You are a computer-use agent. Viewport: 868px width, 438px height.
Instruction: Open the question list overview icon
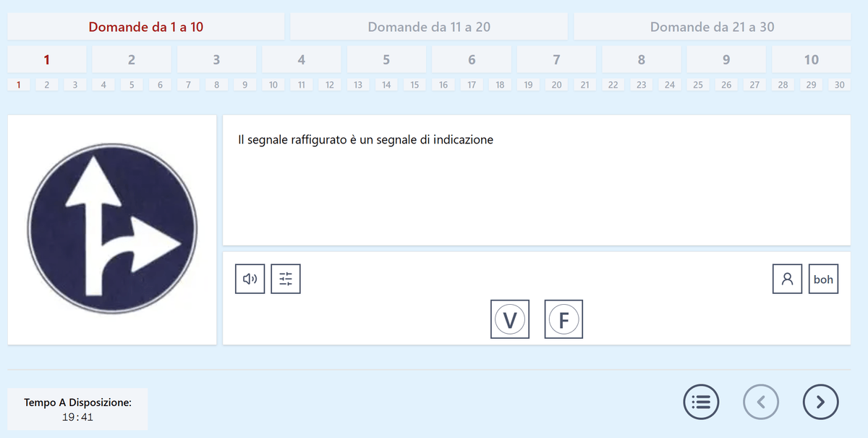pos(700,401)
